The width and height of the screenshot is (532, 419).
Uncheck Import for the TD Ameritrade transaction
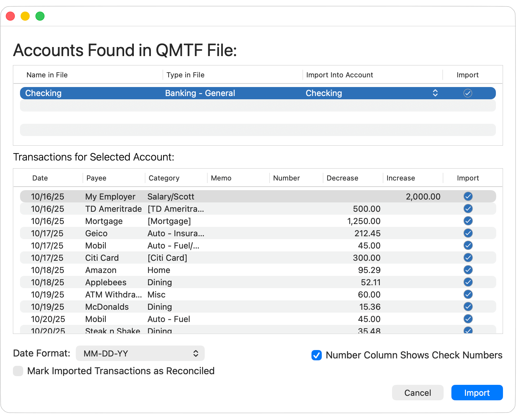[468, 209]
